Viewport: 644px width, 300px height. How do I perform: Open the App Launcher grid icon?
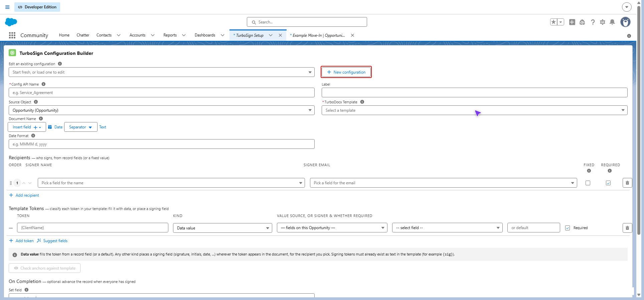(x=12, y=35)
